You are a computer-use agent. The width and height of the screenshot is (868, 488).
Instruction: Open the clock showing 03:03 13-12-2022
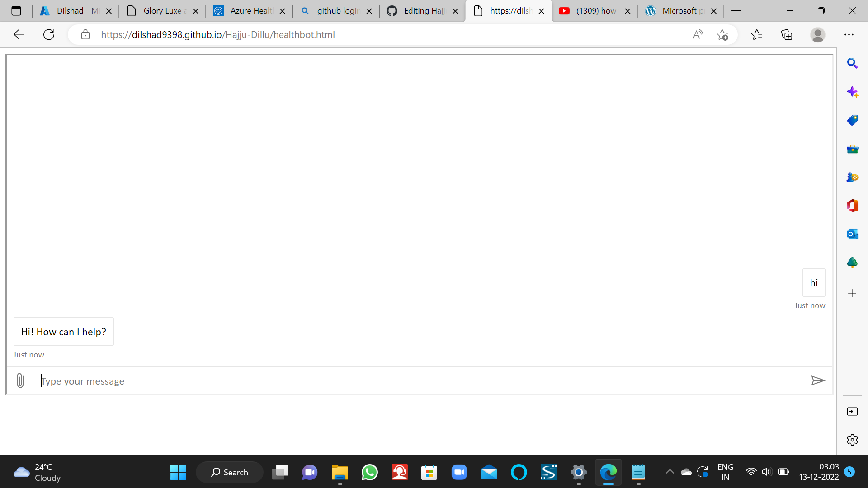click(x=819, y=472)
